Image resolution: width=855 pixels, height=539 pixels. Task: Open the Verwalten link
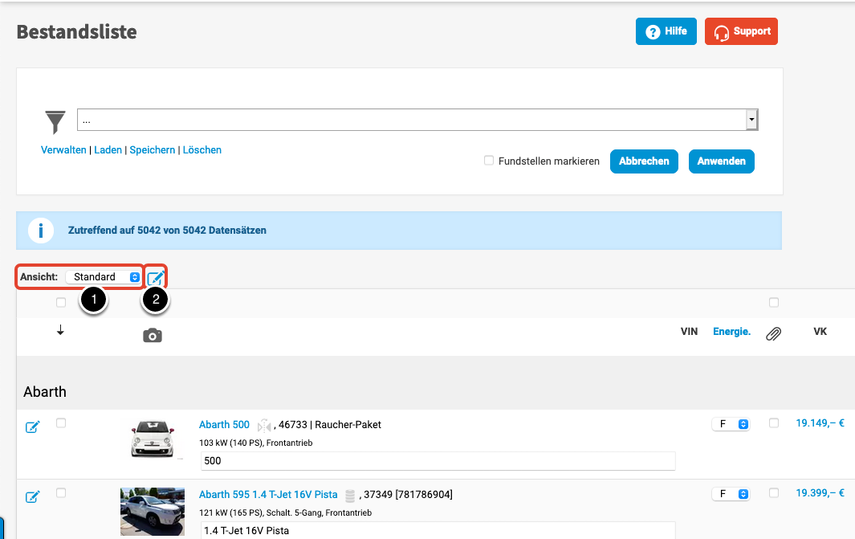[63, 150]
